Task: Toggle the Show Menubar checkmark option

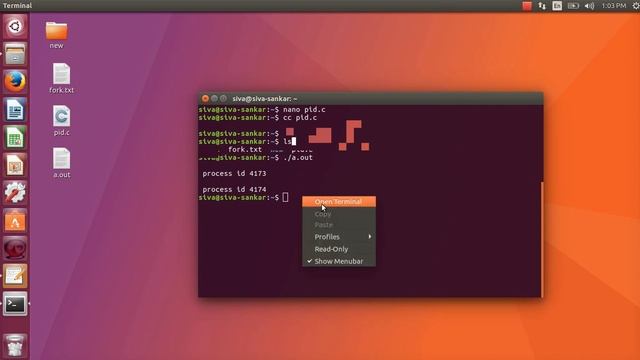Action: [339, 261]
